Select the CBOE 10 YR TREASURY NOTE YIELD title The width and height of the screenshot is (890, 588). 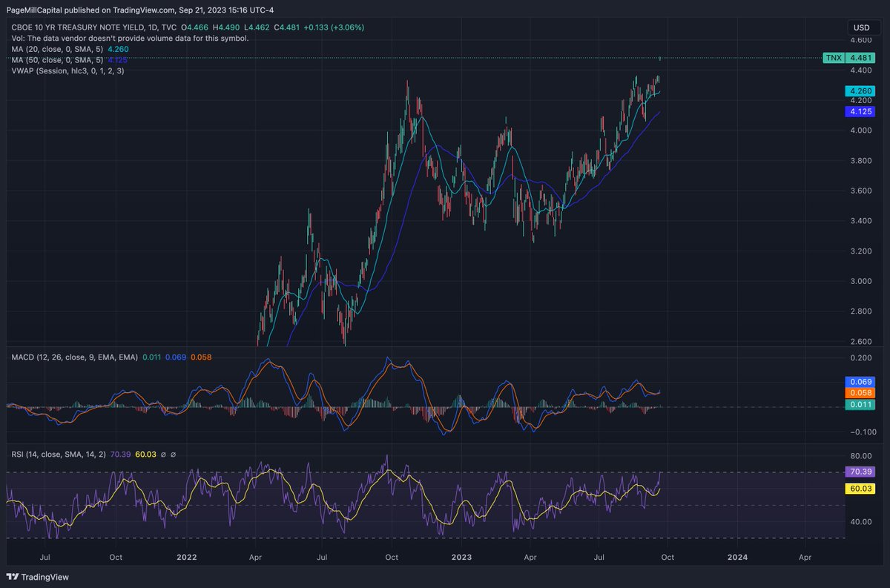[77, 27]
